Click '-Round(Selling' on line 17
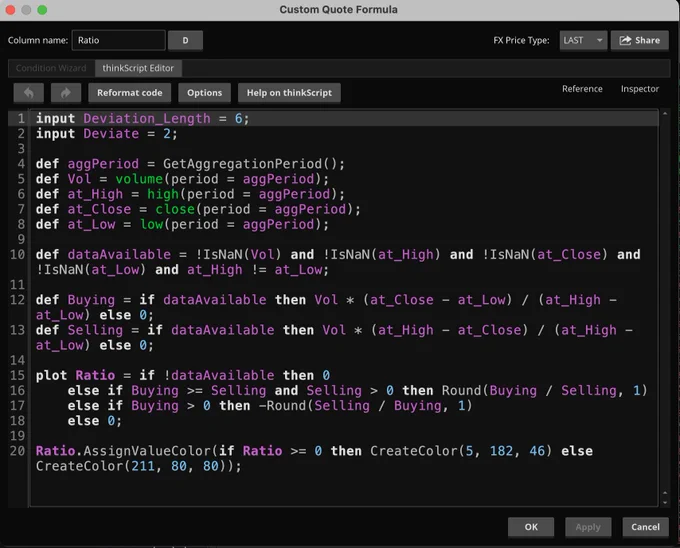The width and height of the screenshot is (680, 548). tap(314, 406)
